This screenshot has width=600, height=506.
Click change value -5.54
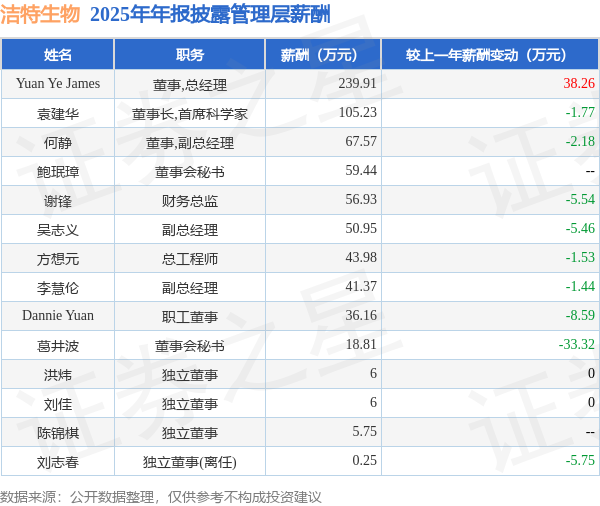point(580,200)
